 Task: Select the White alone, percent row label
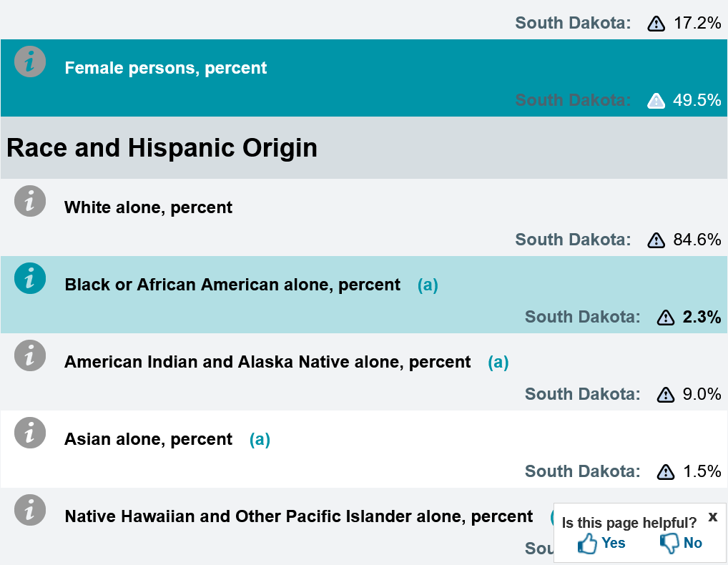(148, 207)
